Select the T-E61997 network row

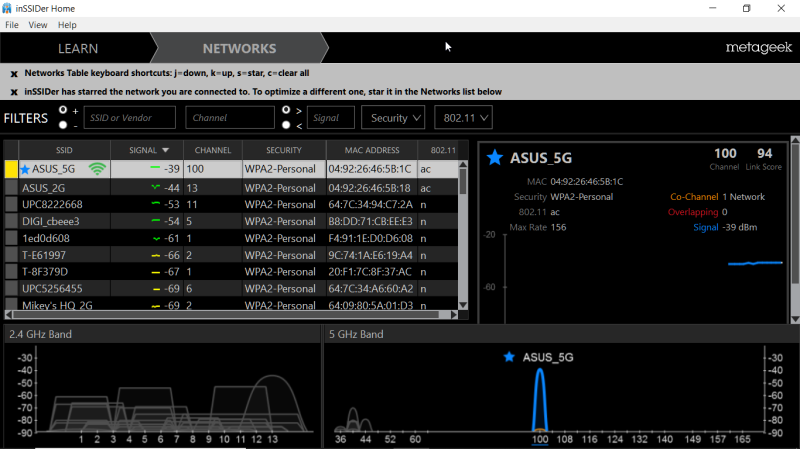click(231, 255)
